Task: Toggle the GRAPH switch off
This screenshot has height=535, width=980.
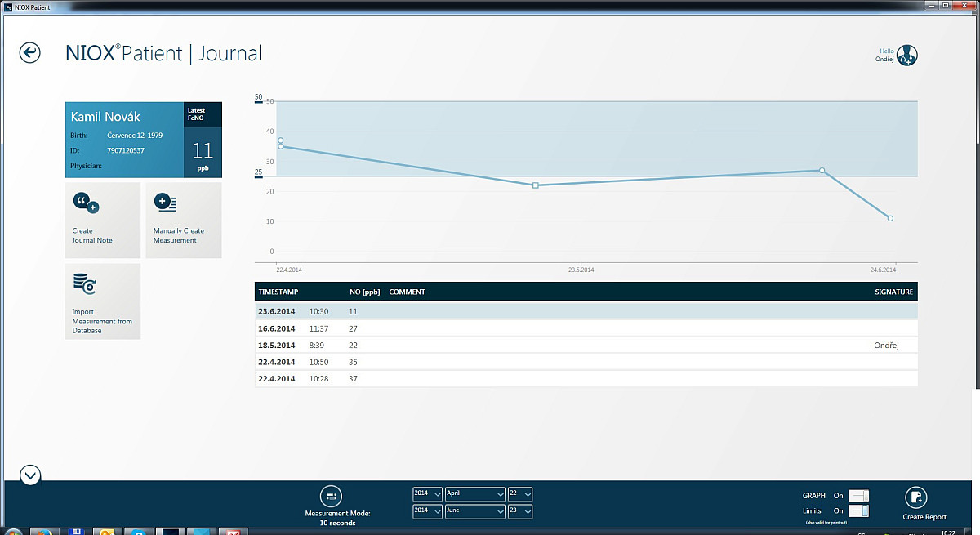Action: [858, 496]
